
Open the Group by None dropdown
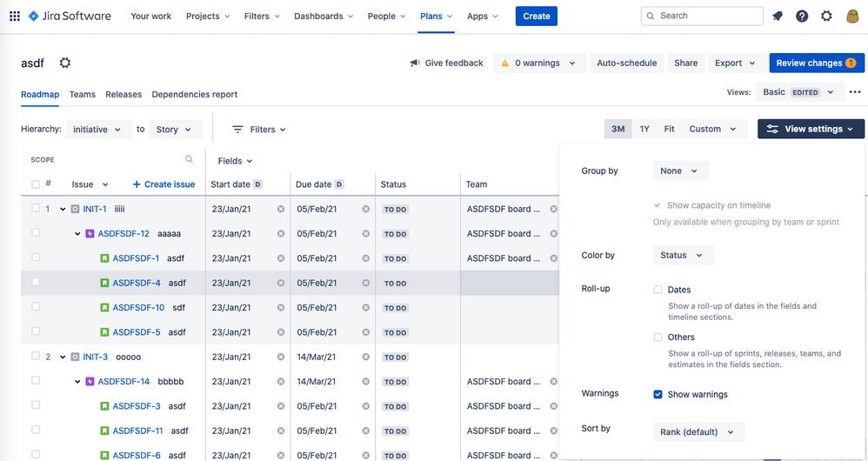click(x=679, y=171)
